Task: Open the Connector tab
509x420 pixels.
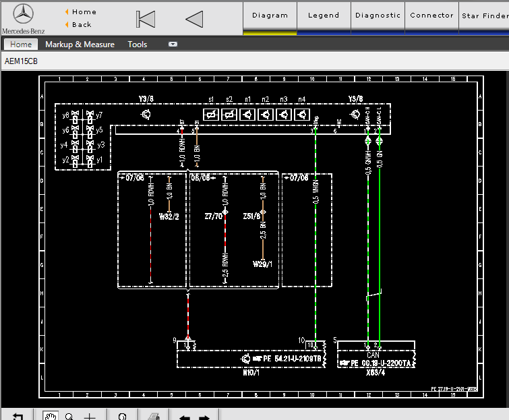Action: (x=431, y=16)
